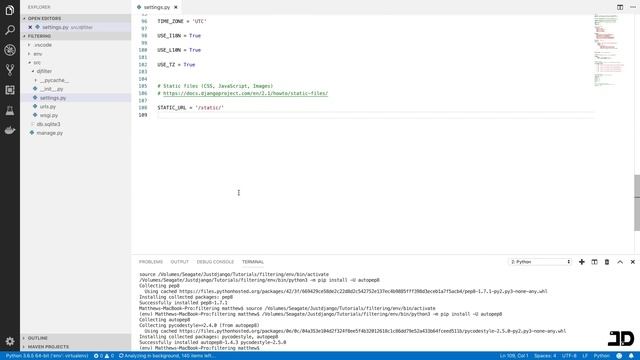Screen dimensions: 640x360
Task: Open wsgi.py in explorer
Action: click(49, 116)
